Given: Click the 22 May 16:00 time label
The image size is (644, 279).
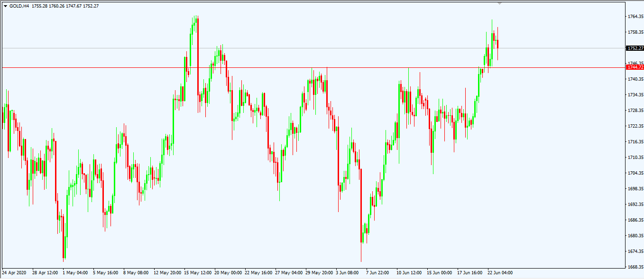Looking at the screenshot, I should [258, 273].
